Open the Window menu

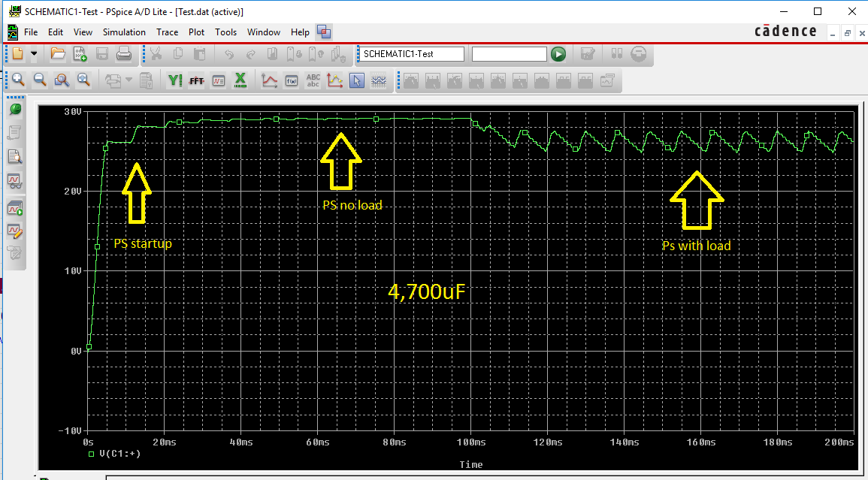(x=264, y=32)
